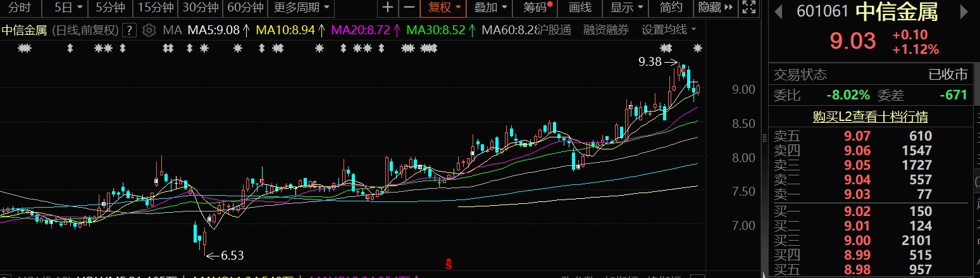Switch to 简约 simple mode
The width and height of the screenshot is (980, 278).
click(x=671, y=8)
